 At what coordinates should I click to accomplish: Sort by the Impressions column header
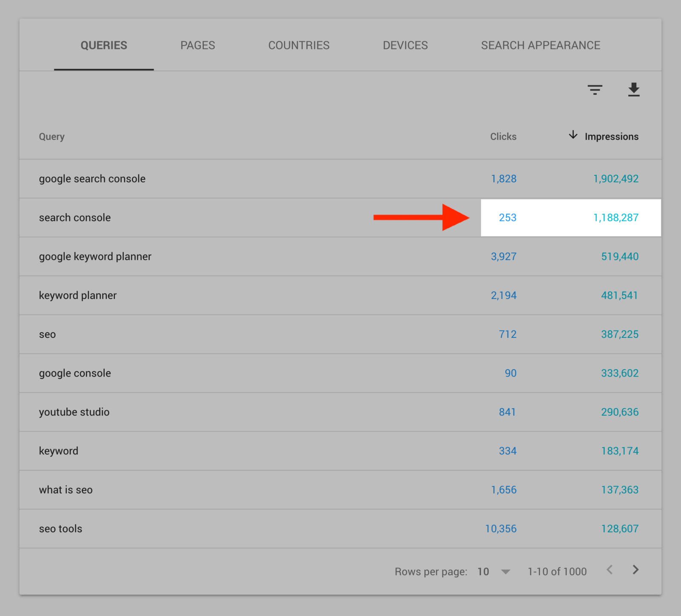click(611, 137)
